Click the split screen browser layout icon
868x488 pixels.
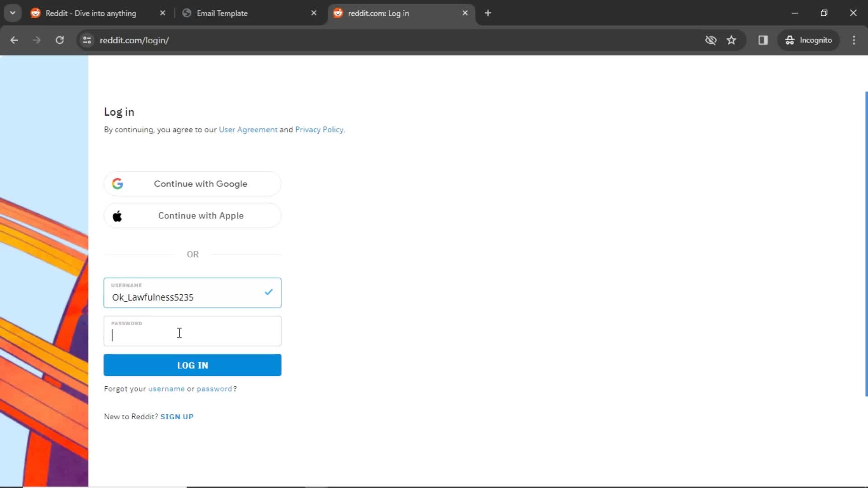[763, 40]
